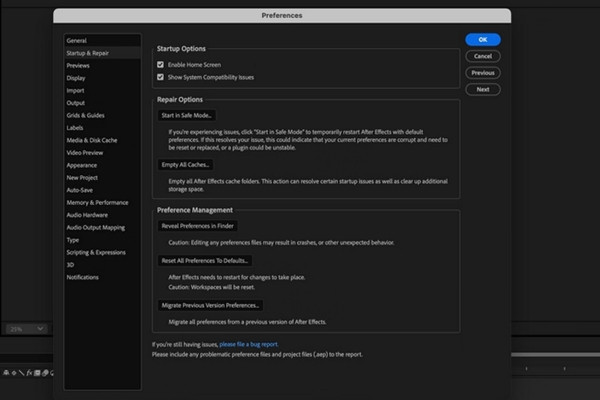Open Grids & Guides preferences

click(102, 115)
